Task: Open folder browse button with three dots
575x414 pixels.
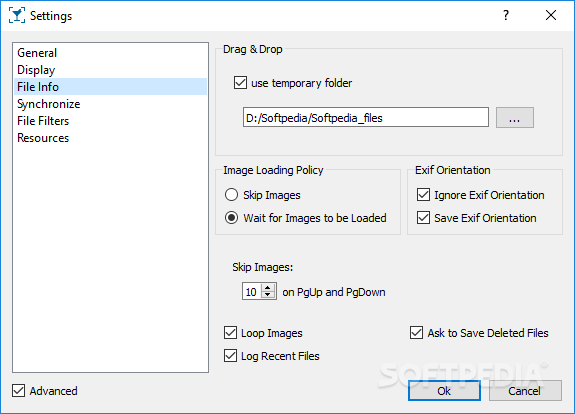Action: 514,118
